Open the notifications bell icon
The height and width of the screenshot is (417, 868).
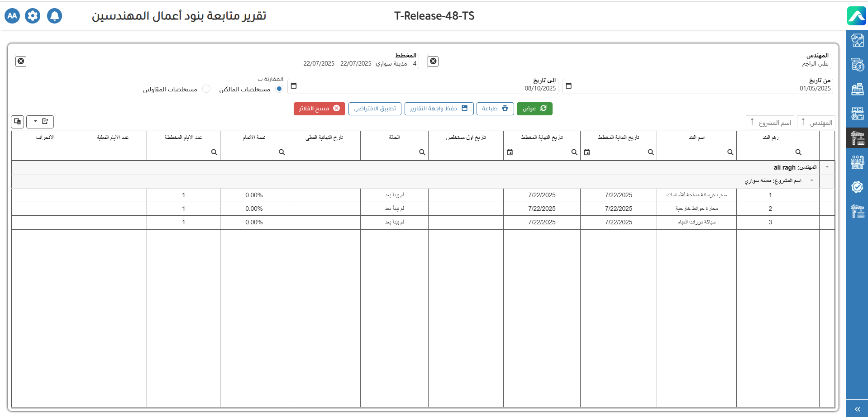[54, 16]
